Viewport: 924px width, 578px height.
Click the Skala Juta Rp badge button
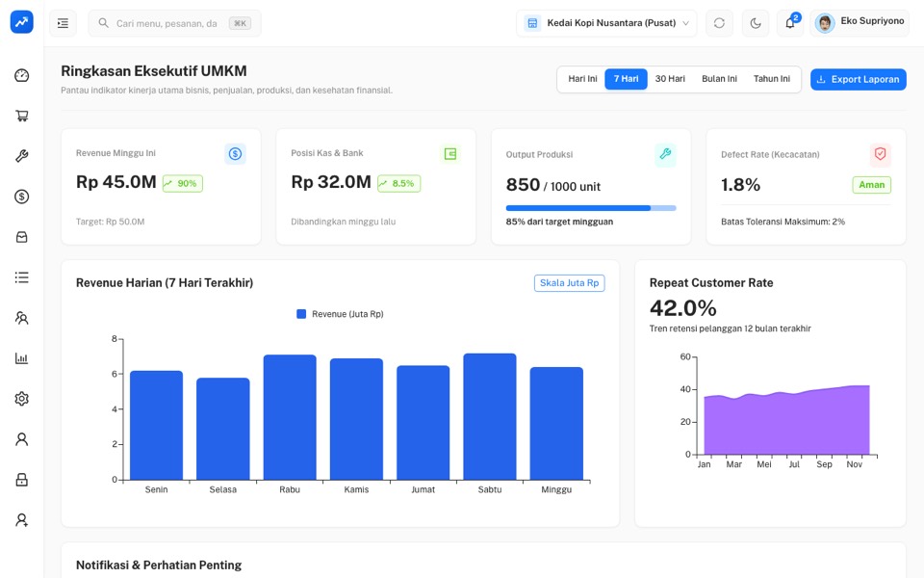pyautogui.click(x=569, y=283)
